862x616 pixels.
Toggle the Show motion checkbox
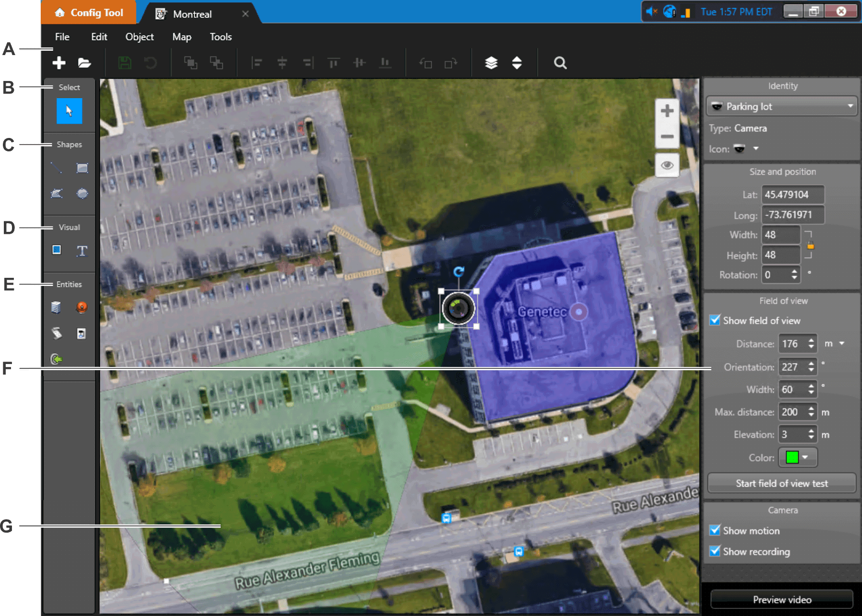tap(715, 530)
